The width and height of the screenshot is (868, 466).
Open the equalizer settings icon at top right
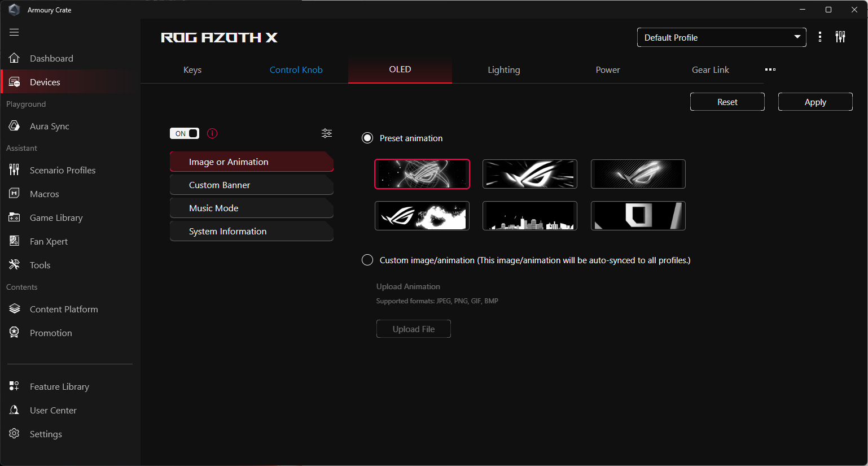point(840,37)
